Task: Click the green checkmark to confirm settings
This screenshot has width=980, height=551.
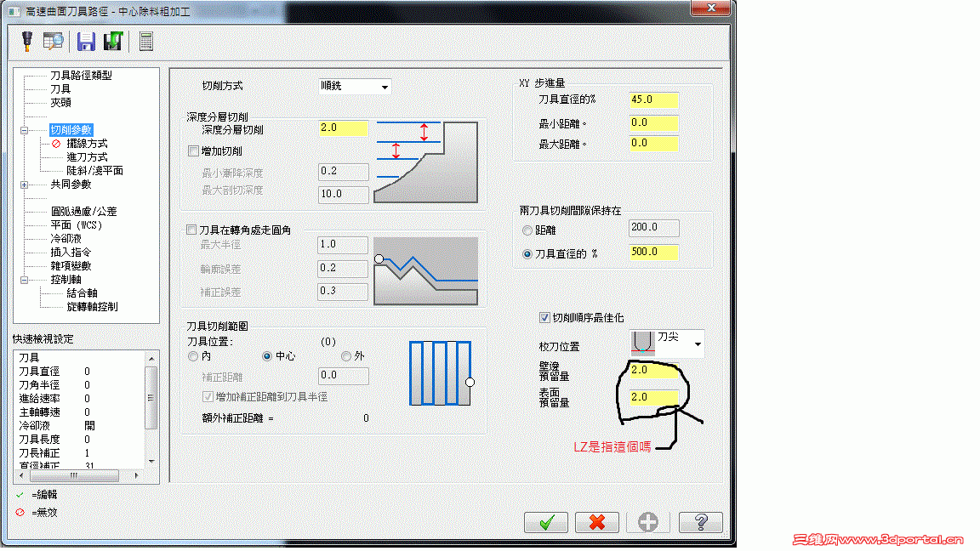Action: 546,523
